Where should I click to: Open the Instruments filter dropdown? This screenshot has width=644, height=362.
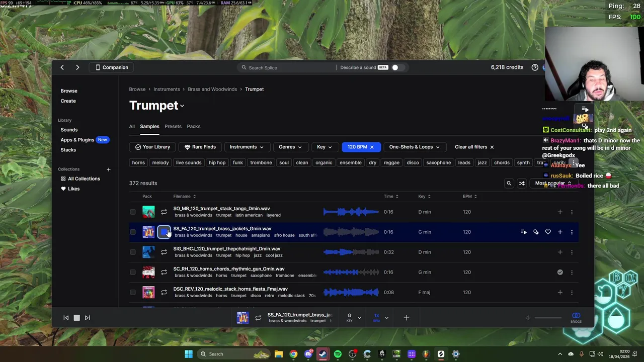click(x=247, y=147)
